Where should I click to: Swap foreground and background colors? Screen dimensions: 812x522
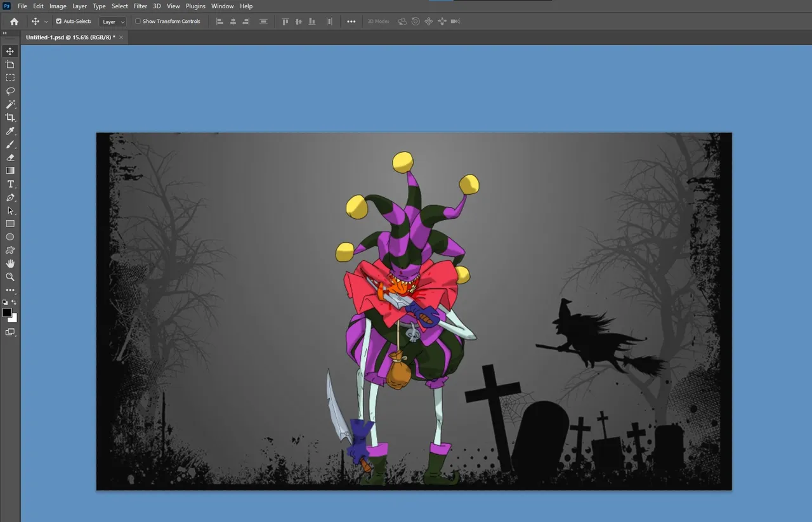pos(14,303)
